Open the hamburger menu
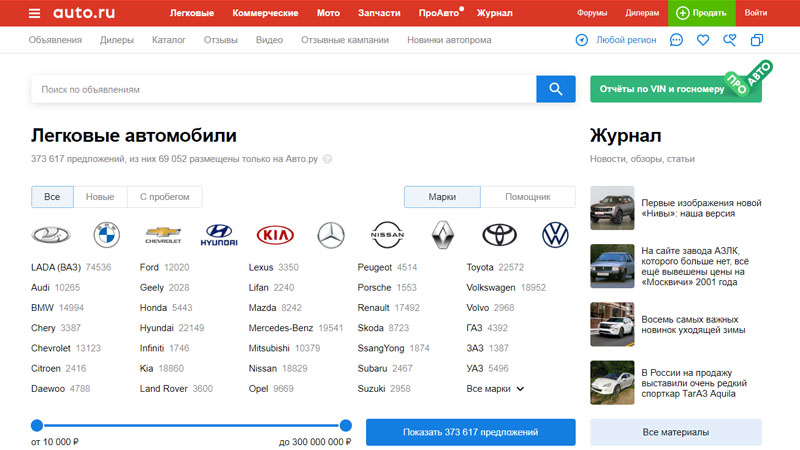This screenshot has width=800, height=450. tap(34, 13)
